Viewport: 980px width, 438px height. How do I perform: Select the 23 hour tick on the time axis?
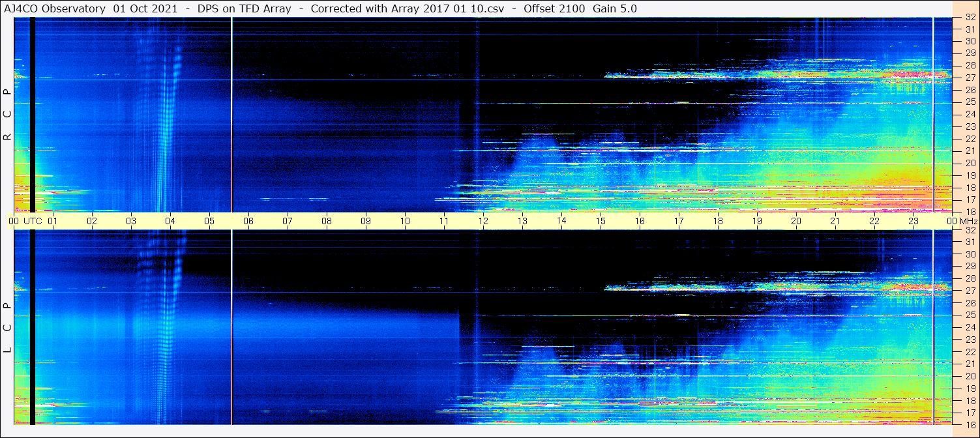tap(913, 221)
